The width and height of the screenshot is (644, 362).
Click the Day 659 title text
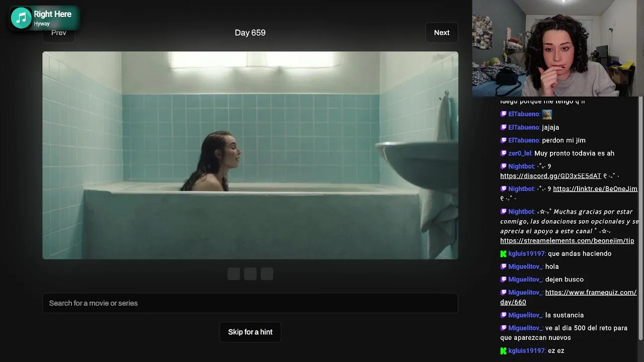250,33
